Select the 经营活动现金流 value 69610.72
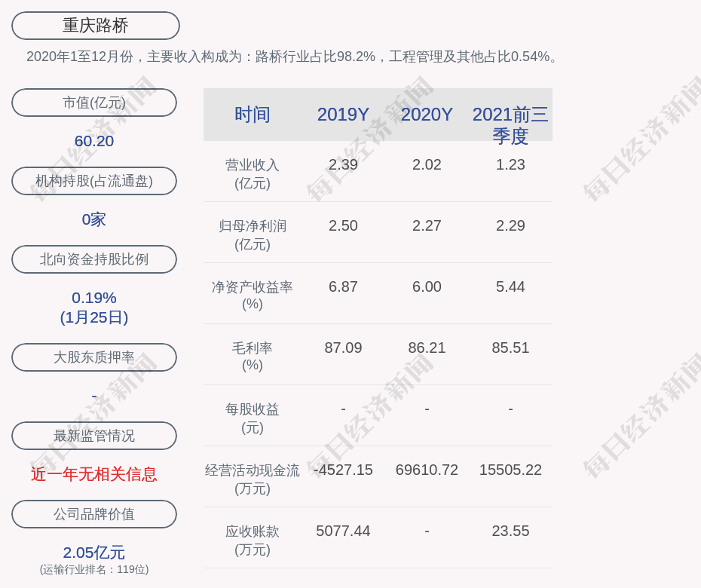Image resolution: width=701 pixels, height=588 pixels. click(x=427, y=470)
